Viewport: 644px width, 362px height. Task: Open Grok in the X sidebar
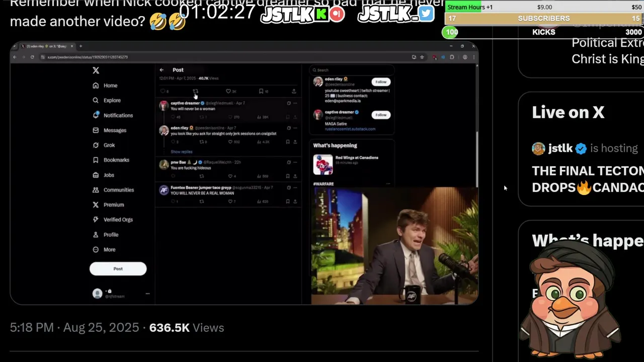pos(104,145)
